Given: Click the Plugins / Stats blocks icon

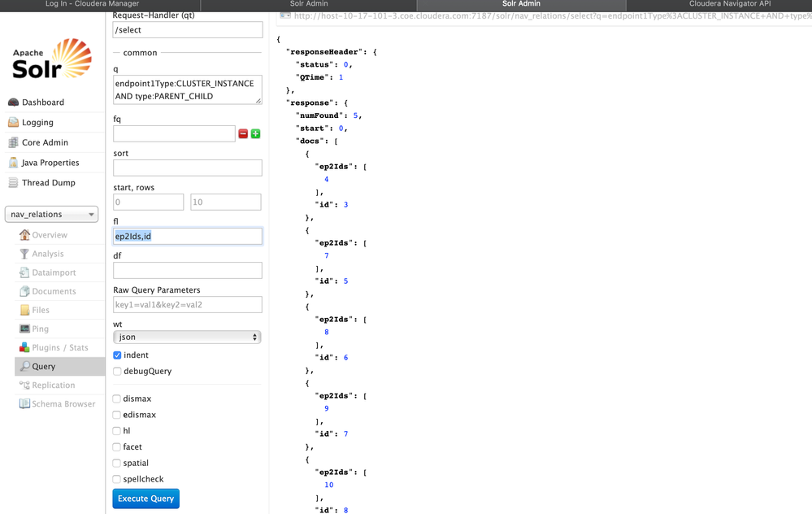Looking at the screenshot, I should click(x=24, y=347).
